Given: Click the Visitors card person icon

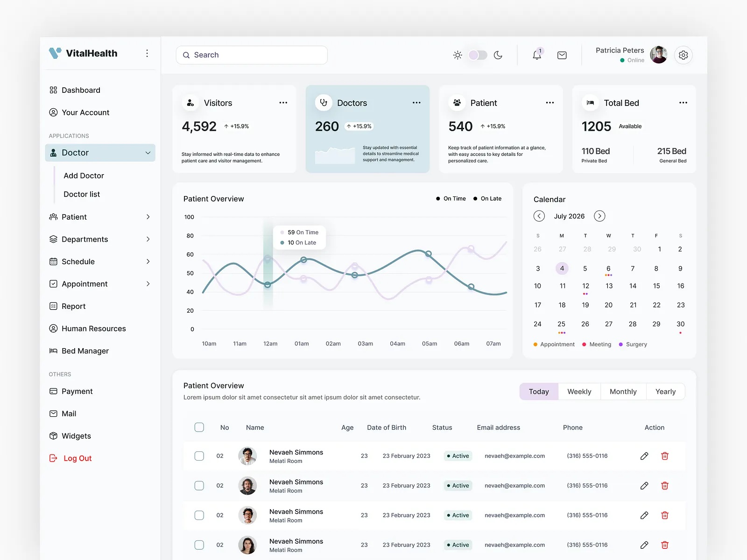Looking at the screenshot, I should (190, 103).
